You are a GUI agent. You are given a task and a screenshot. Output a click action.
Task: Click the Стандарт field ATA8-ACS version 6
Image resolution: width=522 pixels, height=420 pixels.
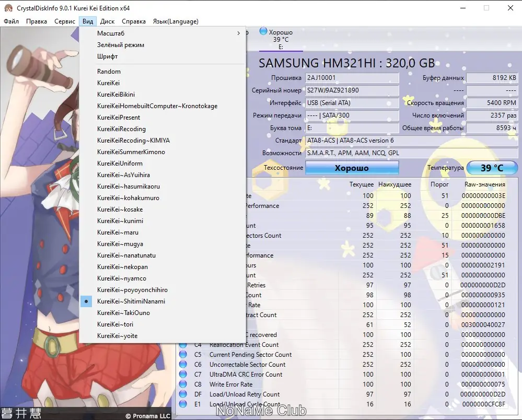(x=411, y=141)
